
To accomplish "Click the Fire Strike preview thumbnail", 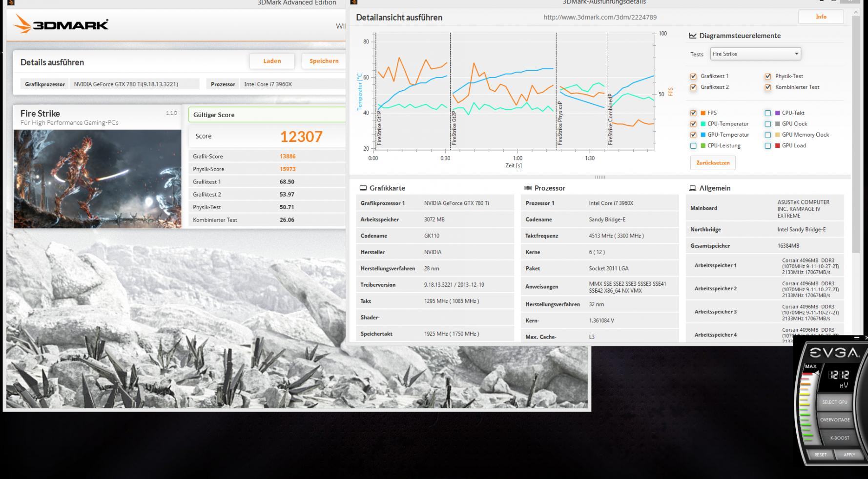I will [x=97, y=179].
